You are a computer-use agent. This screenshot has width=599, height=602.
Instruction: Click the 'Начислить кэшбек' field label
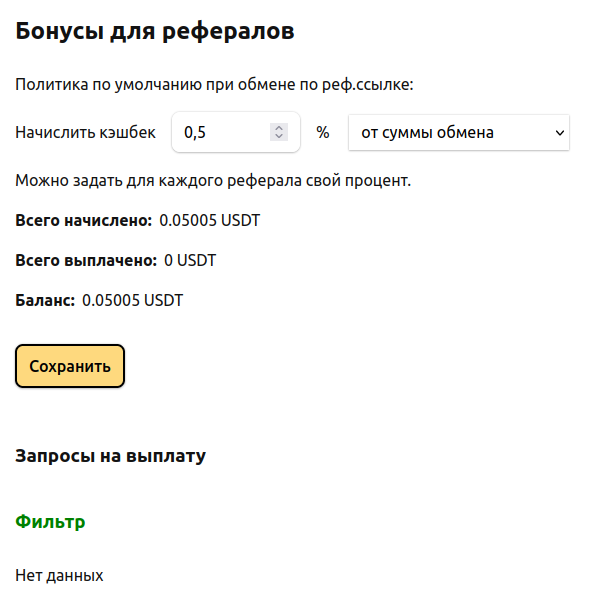(85, 132)
